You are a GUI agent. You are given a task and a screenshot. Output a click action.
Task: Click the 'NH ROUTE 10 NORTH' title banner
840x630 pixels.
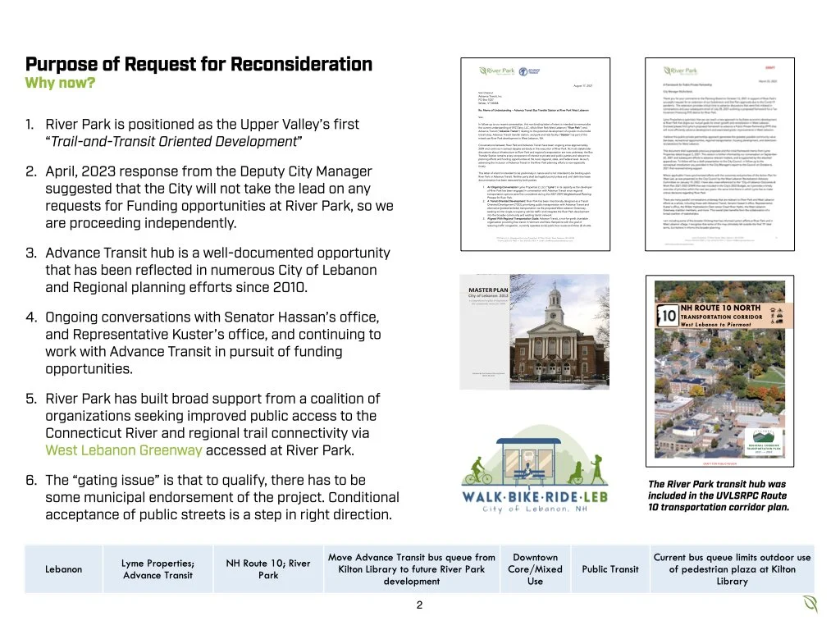click(x=724, y=316)
